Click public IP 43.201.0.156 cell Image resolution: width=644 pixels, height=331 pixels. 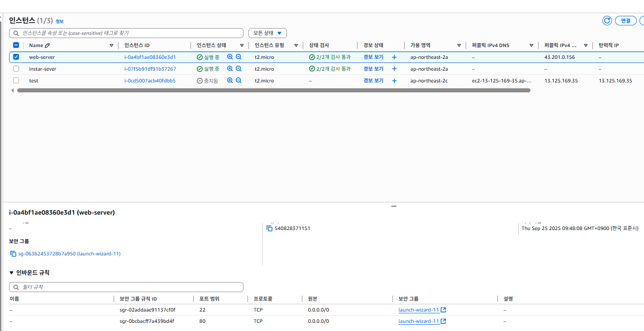[559, 57]
